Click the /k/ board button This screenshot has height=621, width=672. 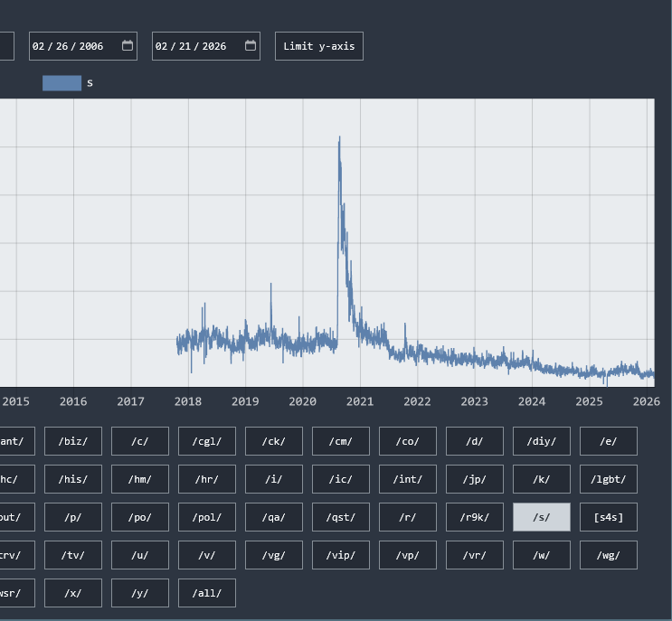click(541, 479)
